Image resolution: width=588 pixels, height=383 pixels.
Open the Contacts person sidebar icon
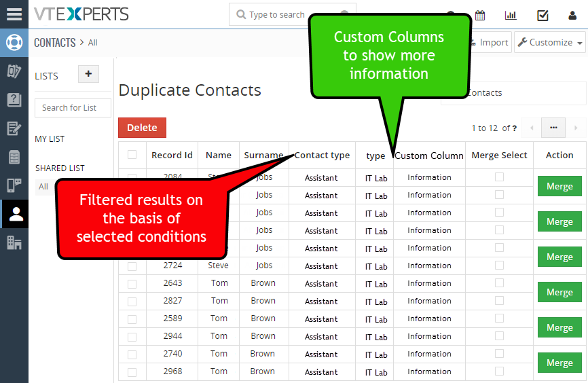pyautogui.click(x=16, y=214)
